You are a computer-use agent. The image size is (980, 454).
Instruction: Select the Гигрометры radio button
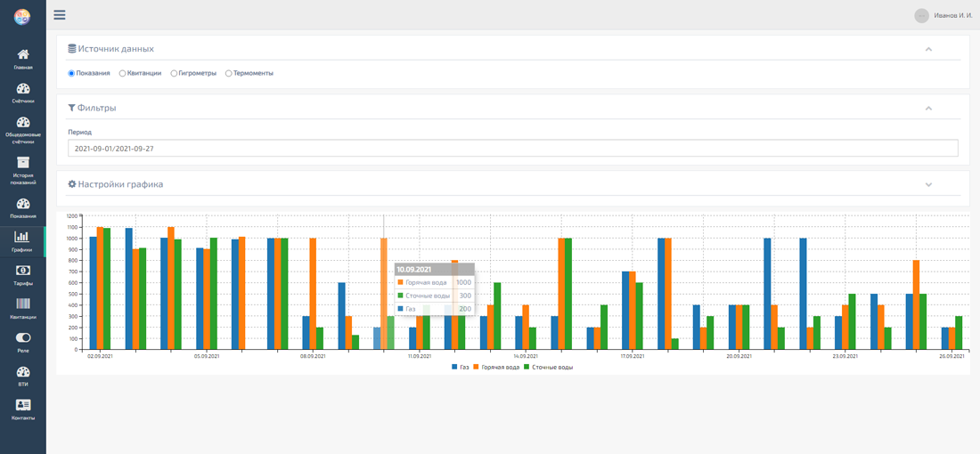pyautogui.click(x=175, y=74)
